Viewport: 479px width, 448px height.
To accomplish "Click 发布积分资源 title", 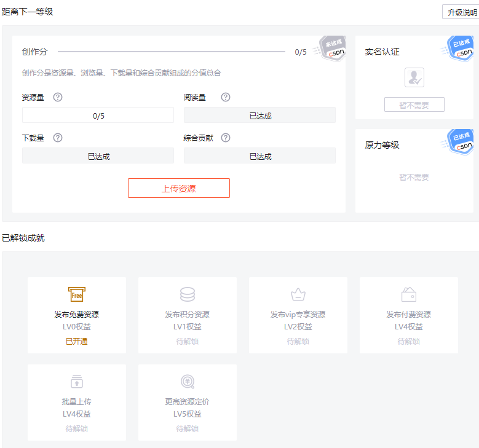I will click(x=188, y=314).
